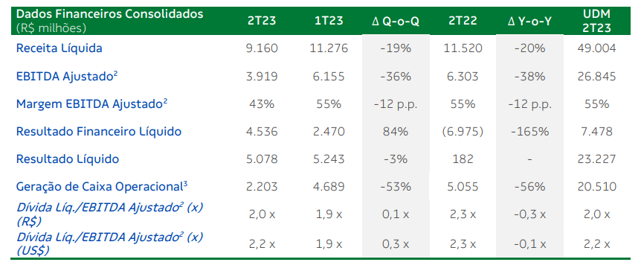Screen dimensions: 644x268
Task: Select Geração de Caixa Operacional label
Action: (102, 187)
